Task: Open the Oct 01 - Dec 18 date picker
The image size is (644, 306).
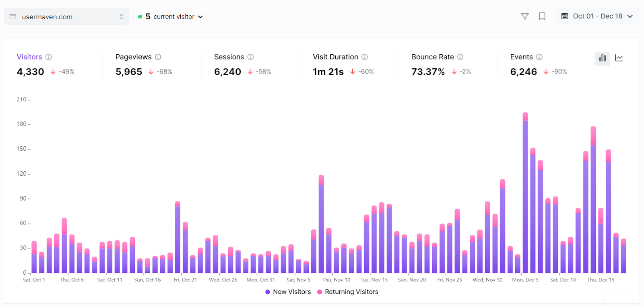Action: click(597, 16)
